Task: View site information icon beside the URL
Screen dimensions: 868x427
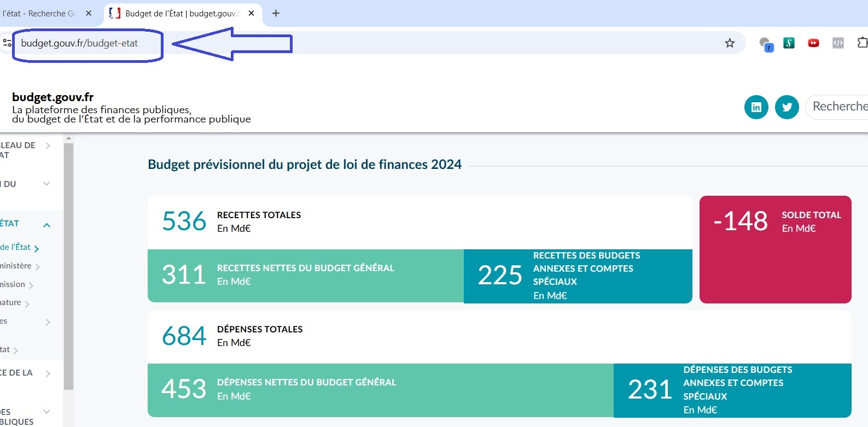Action: point(7,43)
